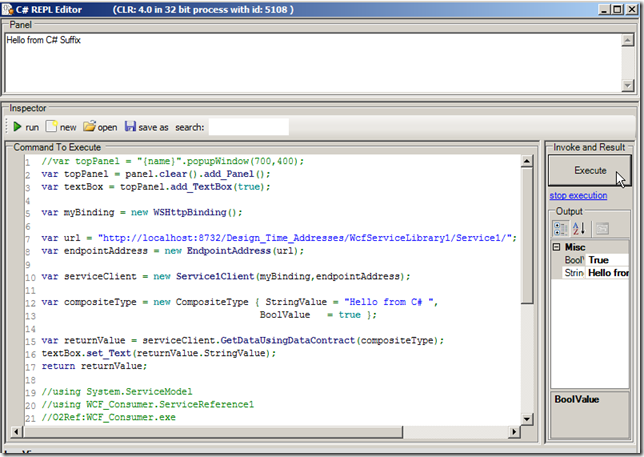Click the green run arrow icon
The height and width of the screenshot is (457, 644).
point(17,127)
